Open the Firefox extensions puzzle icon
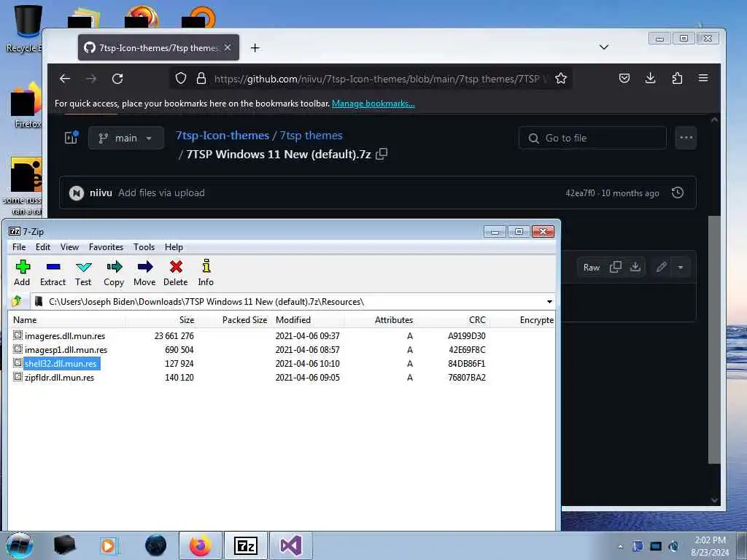This screenshot has width=747, height=560. pos(677,78)
